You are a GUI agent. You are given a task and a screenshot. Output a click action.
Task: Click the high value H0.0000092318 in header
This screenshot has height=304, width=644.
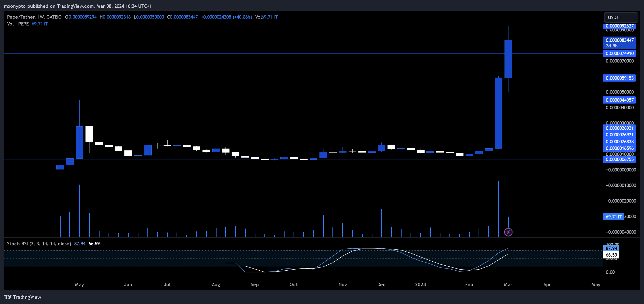[x=115, y=17]
